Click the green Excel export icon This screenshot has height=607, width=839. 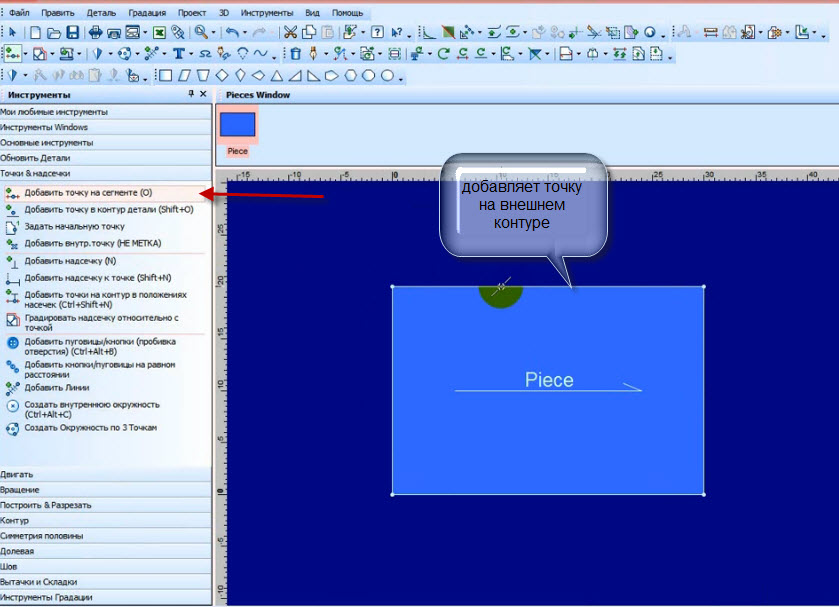[x=159, y=33]
